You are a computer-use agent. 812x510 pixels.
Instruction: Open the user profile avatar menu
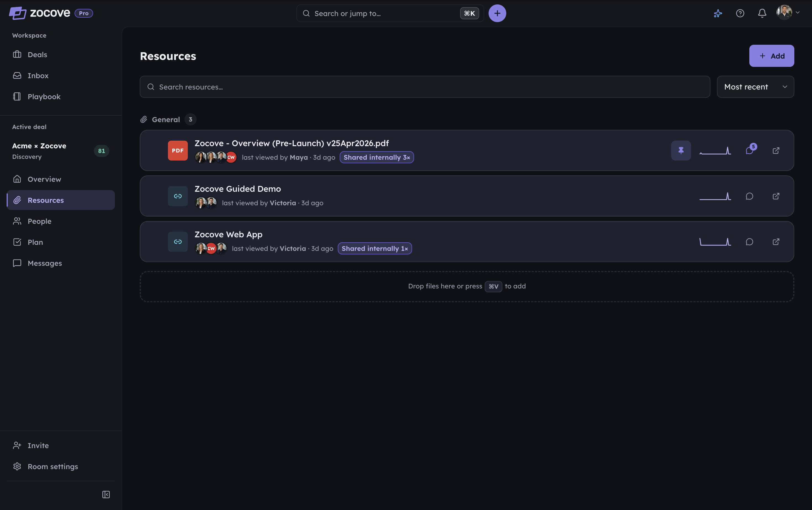[788, 13]
